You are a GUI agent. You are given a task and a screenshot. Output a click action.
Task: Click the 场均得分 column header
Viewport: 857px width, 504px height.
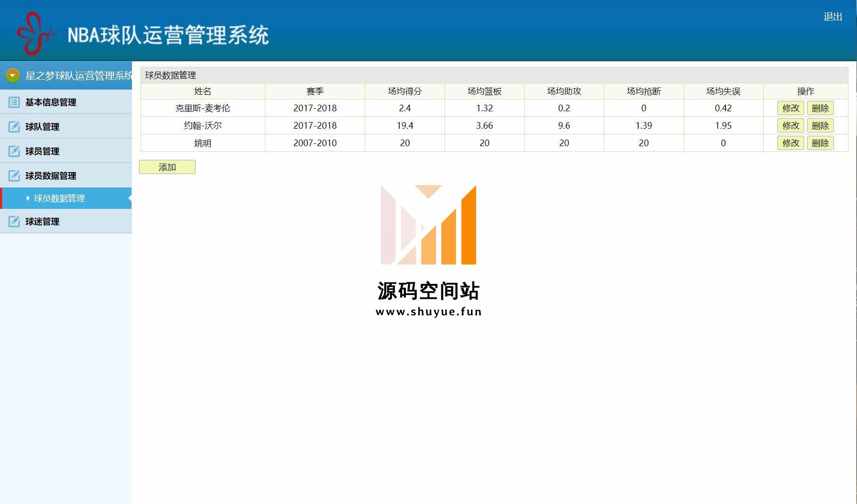click(405, 91)
